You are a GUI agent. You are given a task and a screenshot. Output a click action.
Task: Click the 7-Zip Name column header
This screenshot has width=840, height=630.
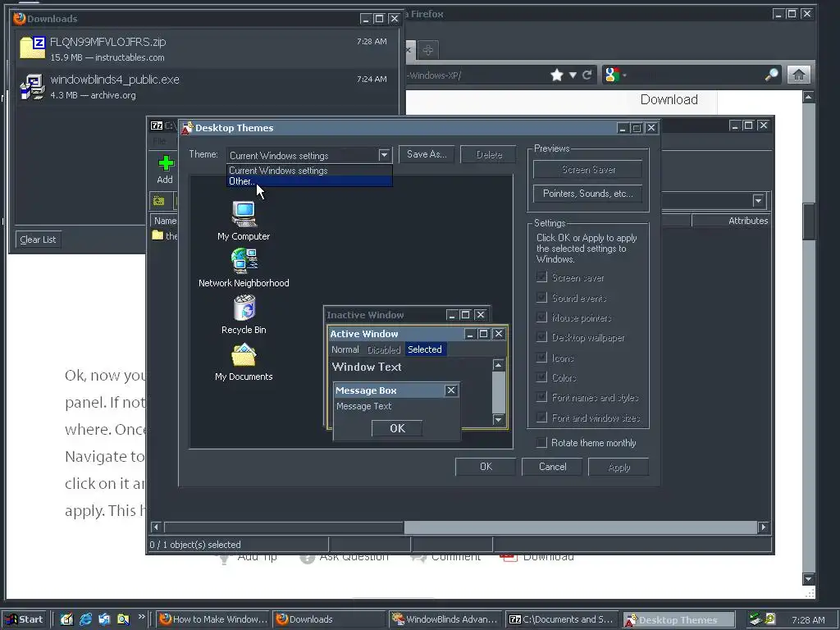(165, 221)
